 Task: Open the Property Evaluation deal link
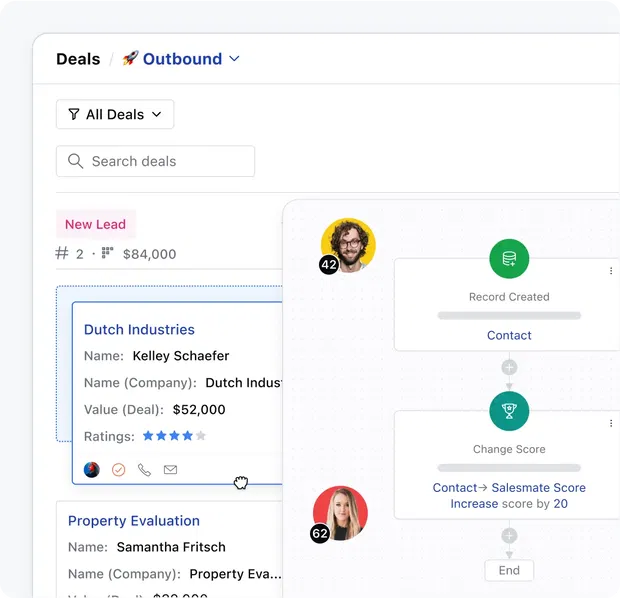(133, 521)
